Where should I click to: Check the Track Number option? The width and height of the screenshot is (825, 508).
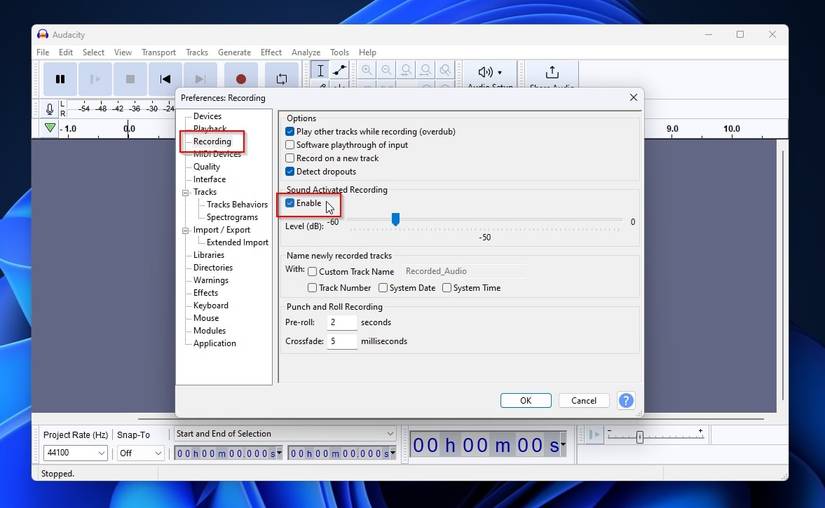click(x=312, y=288)
